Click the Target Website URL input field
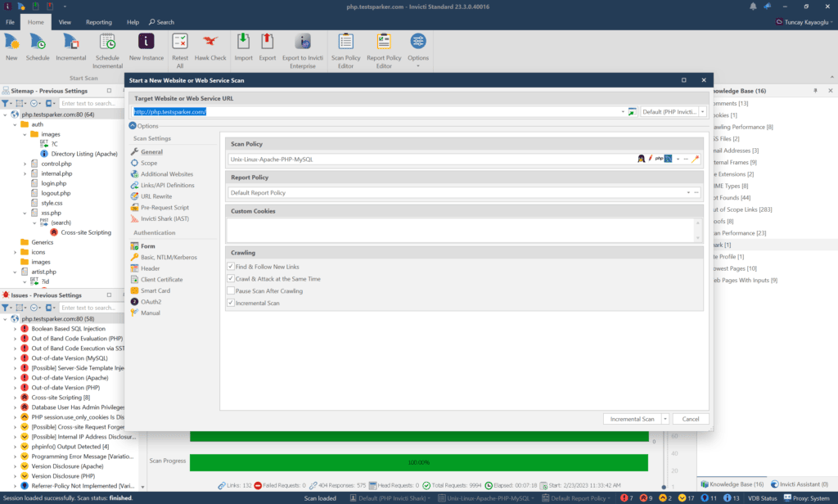 tap(375, 111)
